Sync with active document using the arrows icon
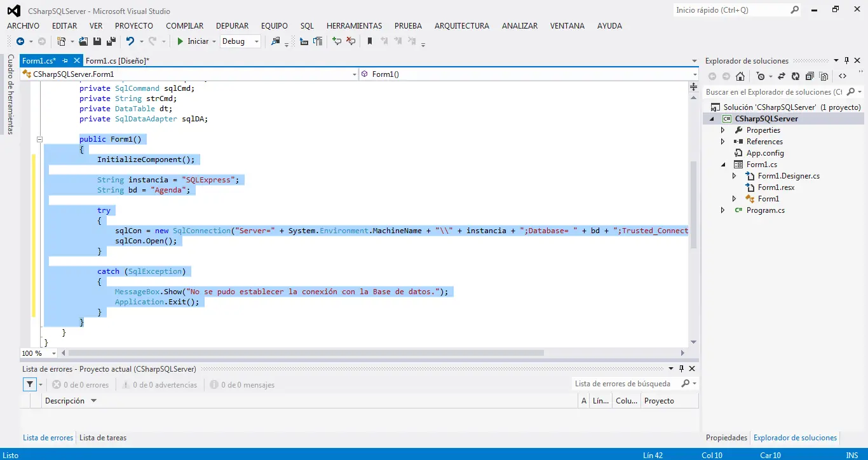This screenshot has width=868, height=460. [781, 76]
